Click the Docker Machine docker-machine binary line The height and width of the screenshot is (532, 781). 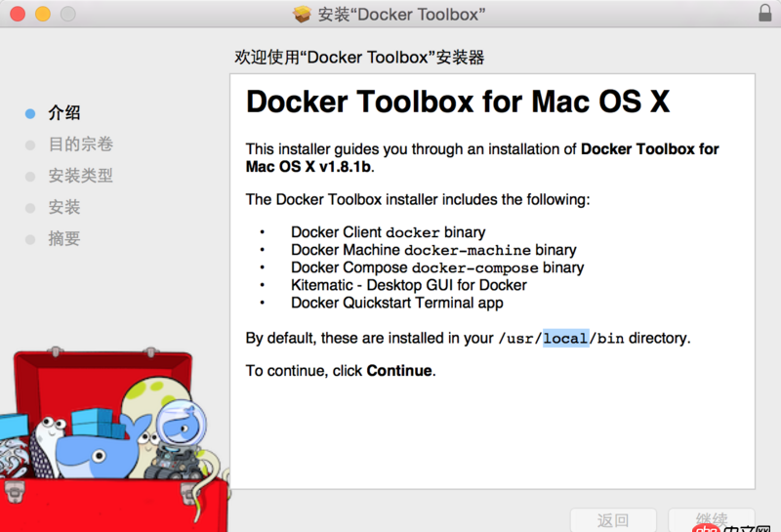pos(433,250)
